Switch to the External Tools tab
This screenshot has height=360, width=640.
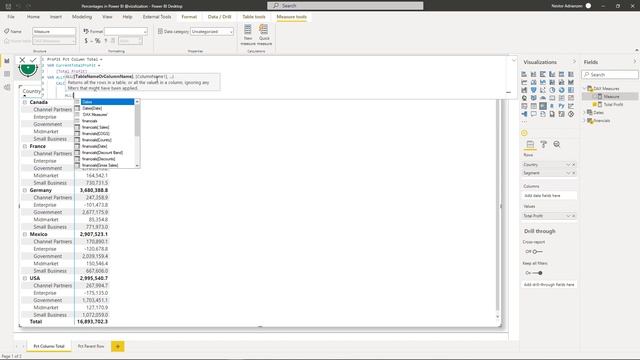[x=157, y=17]
